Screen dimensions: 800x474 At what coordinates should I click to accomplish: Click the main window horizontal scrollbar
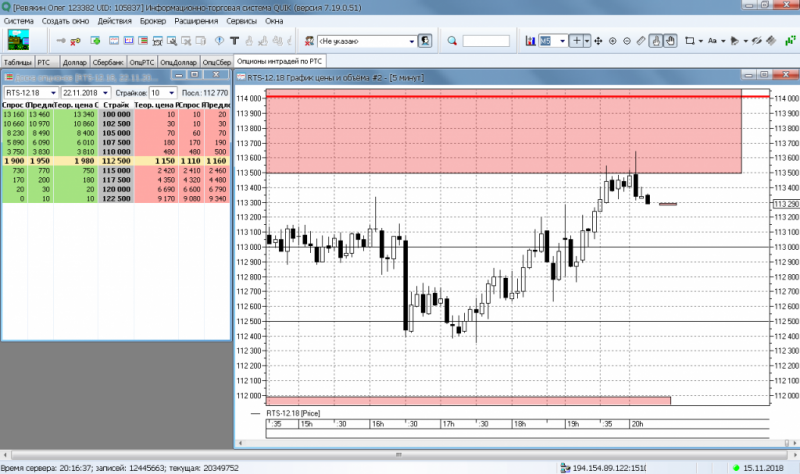coord(399,455)
